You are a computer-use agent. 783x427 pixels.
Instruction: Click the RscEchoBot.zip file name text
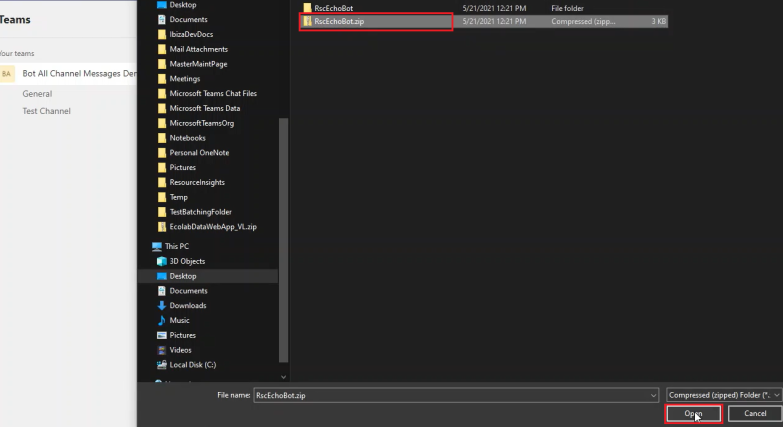tap(339, 21)
